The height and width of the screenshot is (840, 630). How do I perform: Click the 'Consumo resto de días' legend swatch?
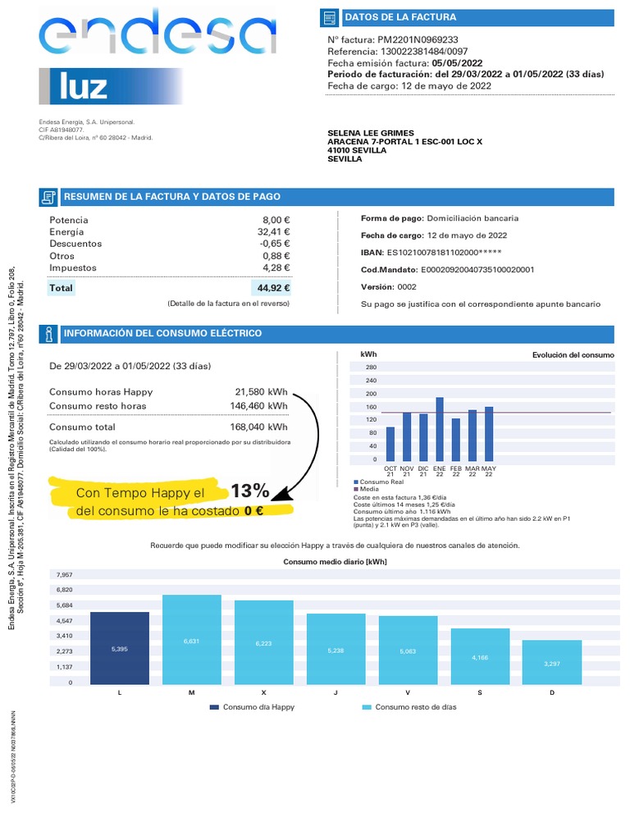click(x=367, y=708)
